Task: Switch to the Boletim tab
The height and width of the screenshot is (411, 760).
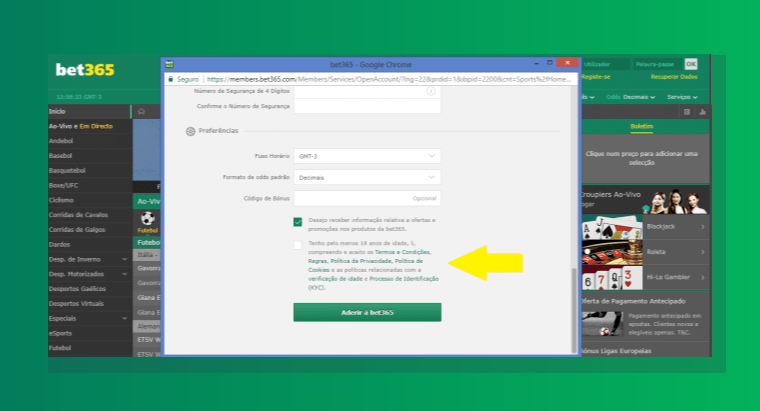Action: tap(642, 126)
